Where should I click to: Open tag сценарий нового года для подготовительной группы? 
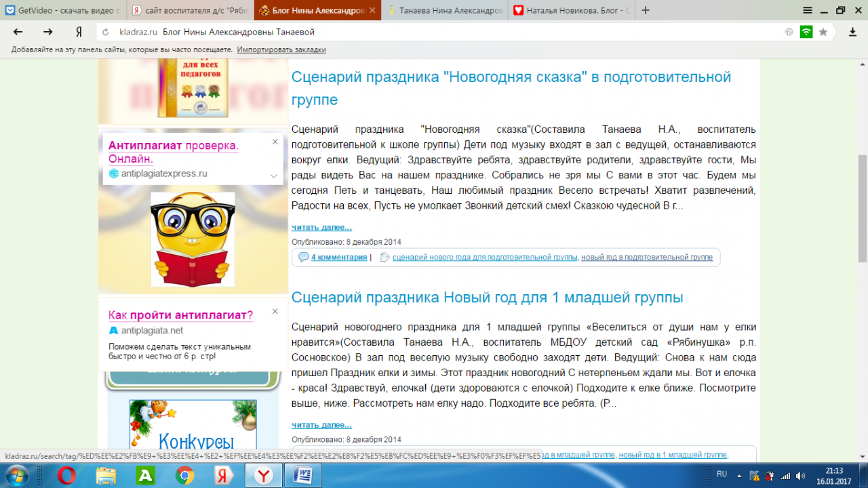tap(485, 258)
